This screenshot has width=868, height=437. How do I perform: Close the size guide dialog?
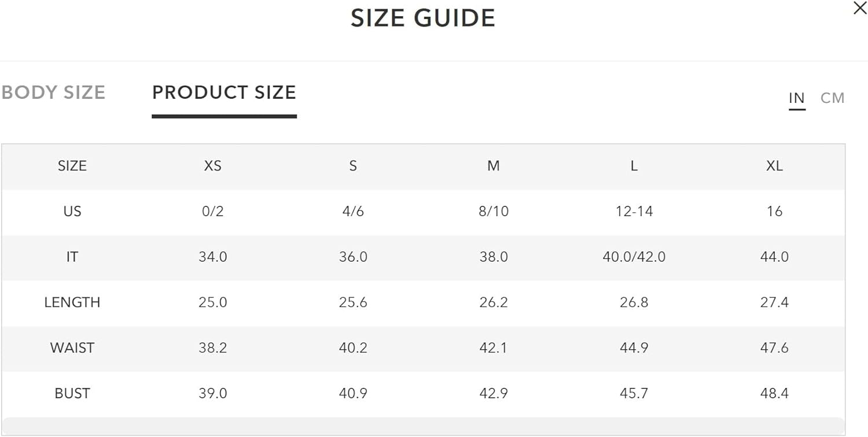860,8
